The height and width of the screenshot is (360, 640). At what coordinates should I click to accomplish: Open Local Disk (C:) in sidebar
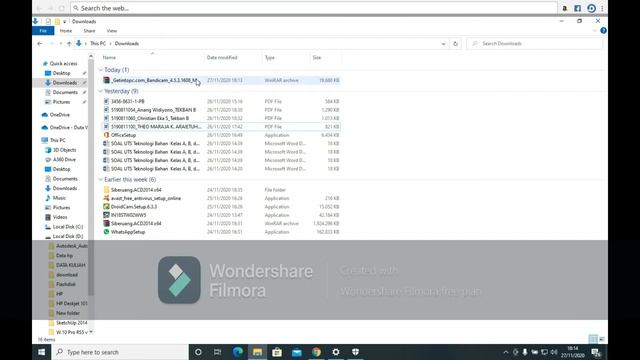(68, 227)
